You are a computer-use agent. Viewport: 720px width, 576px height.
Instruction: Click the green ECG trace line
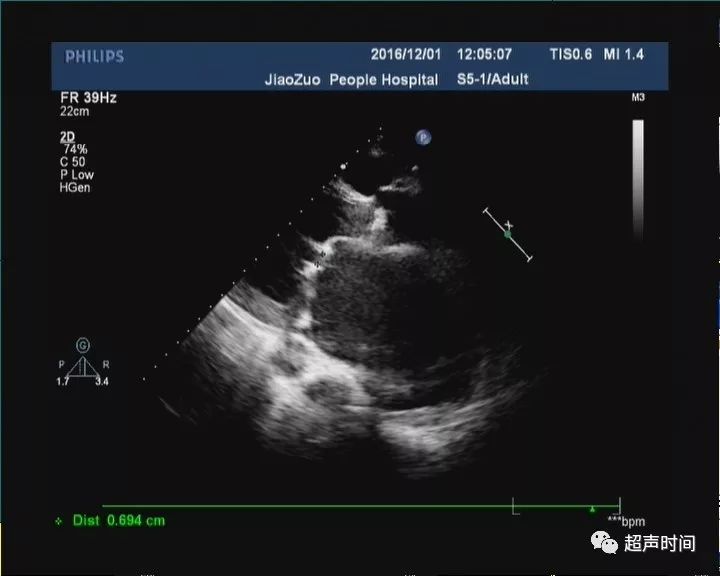(x=361, y=506)
